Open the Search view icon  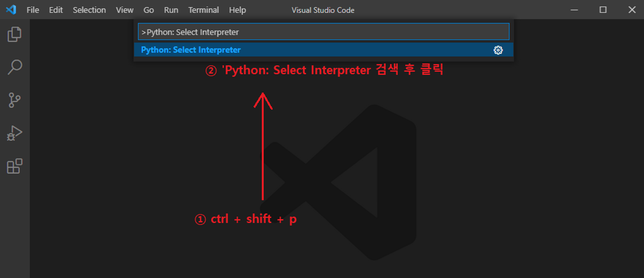tap(14, 67)
